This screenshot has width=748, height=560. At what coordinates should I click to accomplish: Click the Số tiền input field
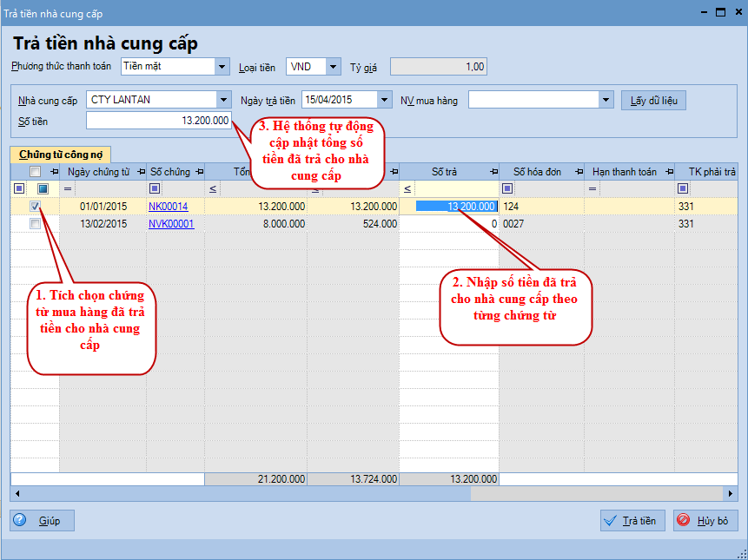tap(159, 122)
